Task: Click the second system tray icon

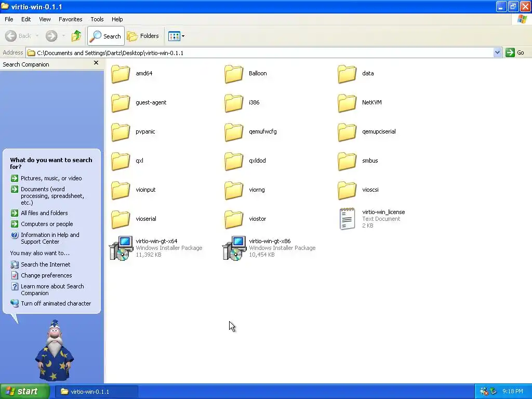Action: coord(493,392)
